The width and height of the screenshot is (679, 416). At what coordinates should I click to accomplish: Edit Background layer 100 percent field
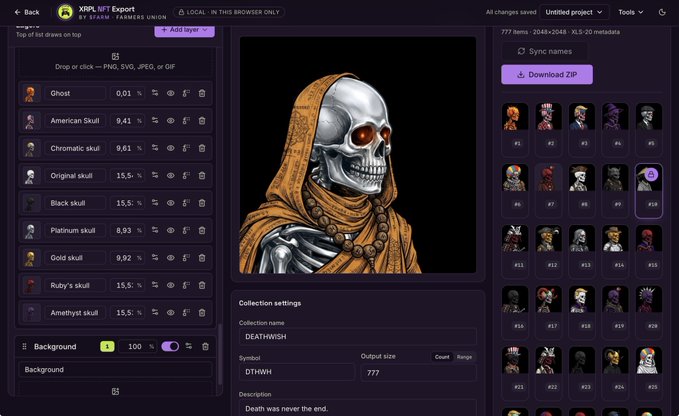click(x=137, y=346)
